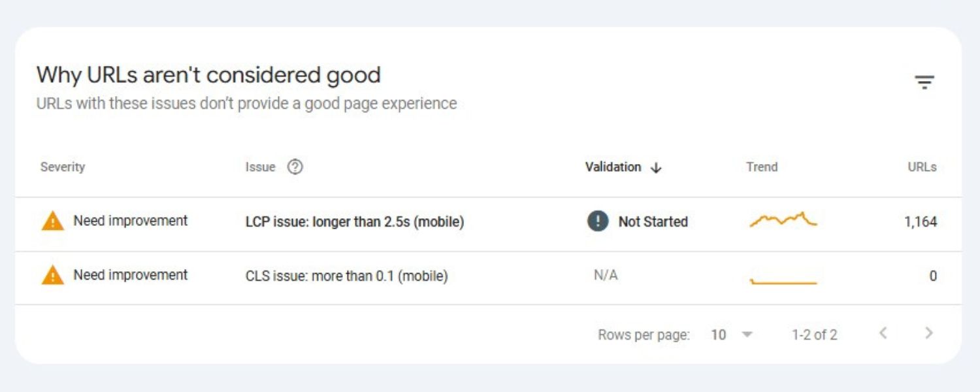Click the Not Started validation text
The height and width of the screenshot is (392, 980).
click(x=653, y=222)
